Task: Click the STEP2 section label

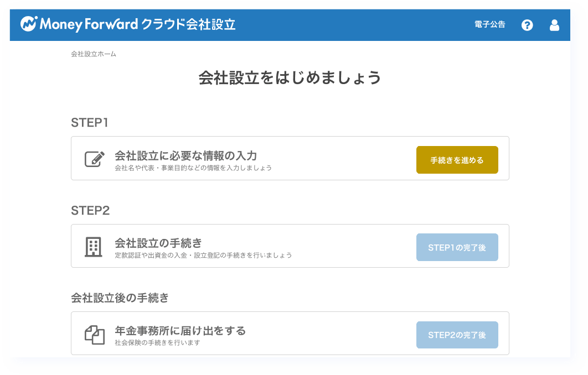Action: tap(90, 211)
